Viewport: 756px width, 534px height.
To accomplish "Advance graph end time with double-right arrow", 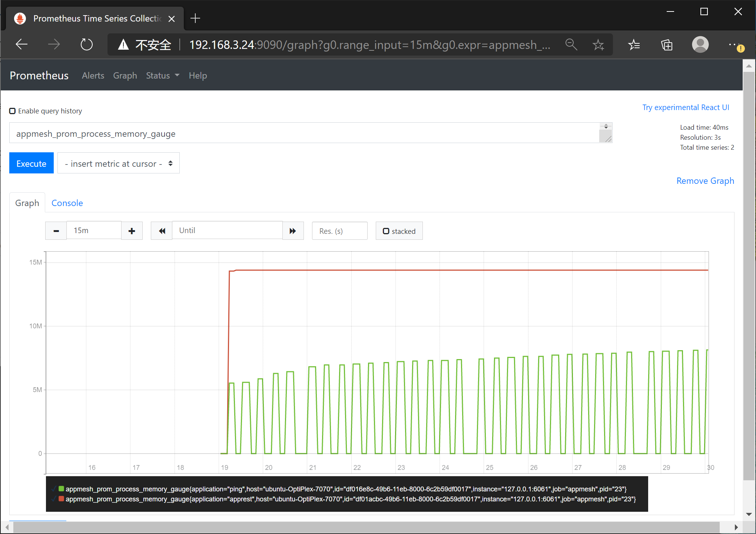I will (293, 231).
